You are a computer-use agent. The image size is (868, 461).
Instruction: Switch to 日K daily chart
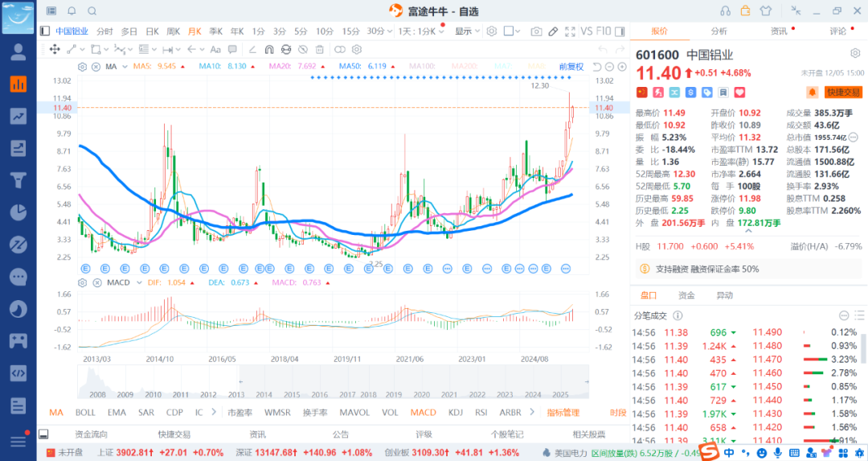tap(152, 31)
